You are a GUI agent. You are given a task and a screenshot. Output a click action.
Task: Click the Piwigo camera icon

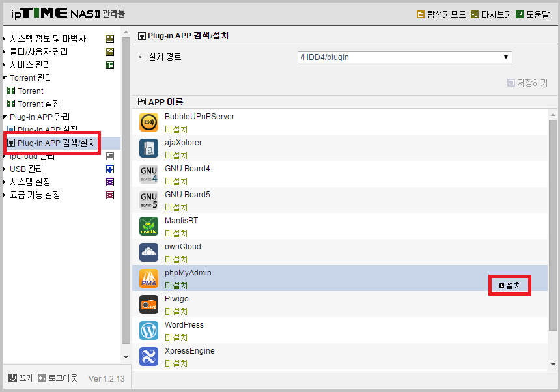pyautogui.click(x=148, y=305)
